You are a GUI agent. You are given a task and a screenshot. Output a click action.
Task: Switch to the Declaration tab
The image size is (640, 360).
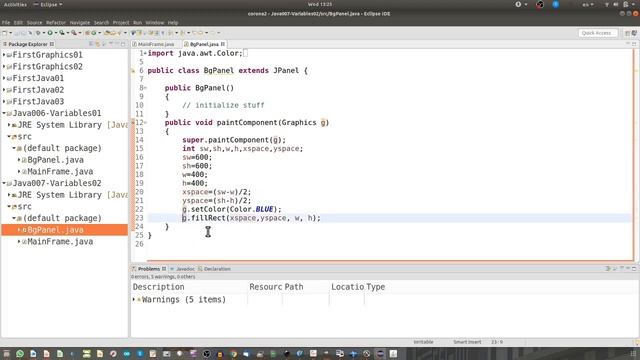215,269
